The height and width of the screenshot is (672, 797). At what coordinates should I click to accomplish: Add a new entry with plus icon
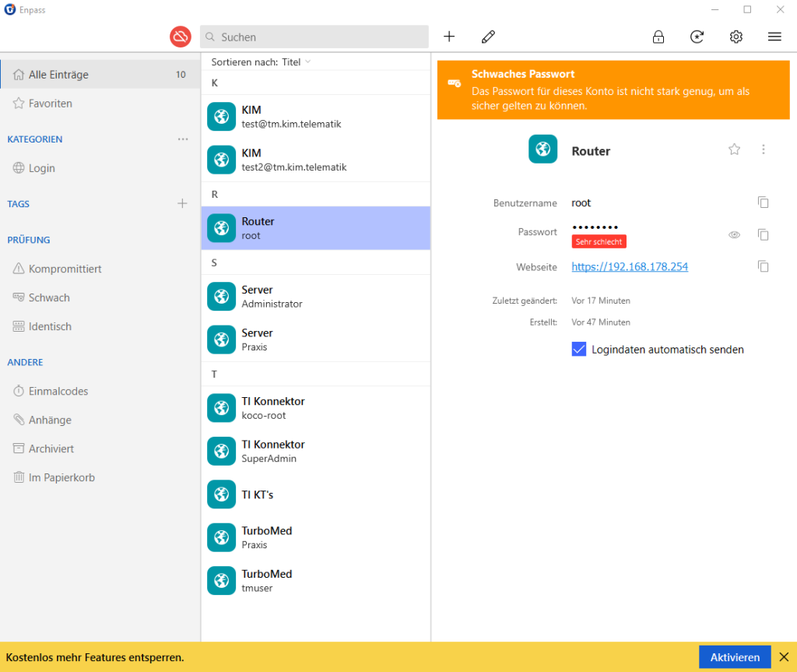click(x=449, y=37)
